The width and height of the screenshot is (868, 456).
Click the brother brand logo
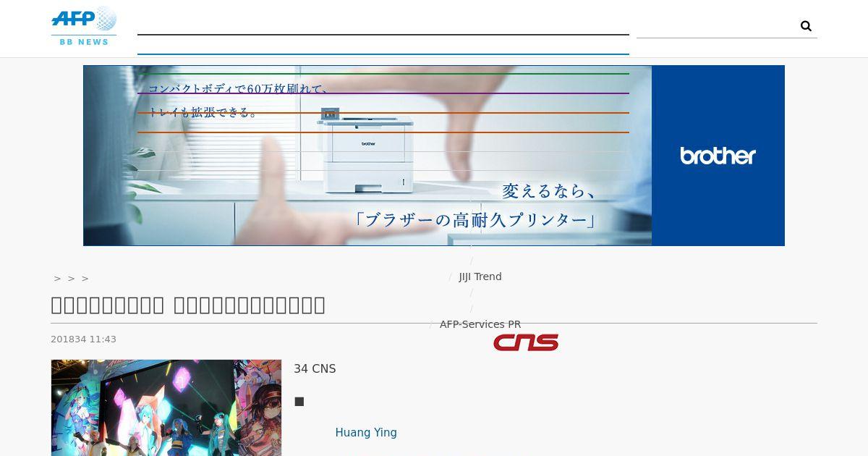(718, 156)
